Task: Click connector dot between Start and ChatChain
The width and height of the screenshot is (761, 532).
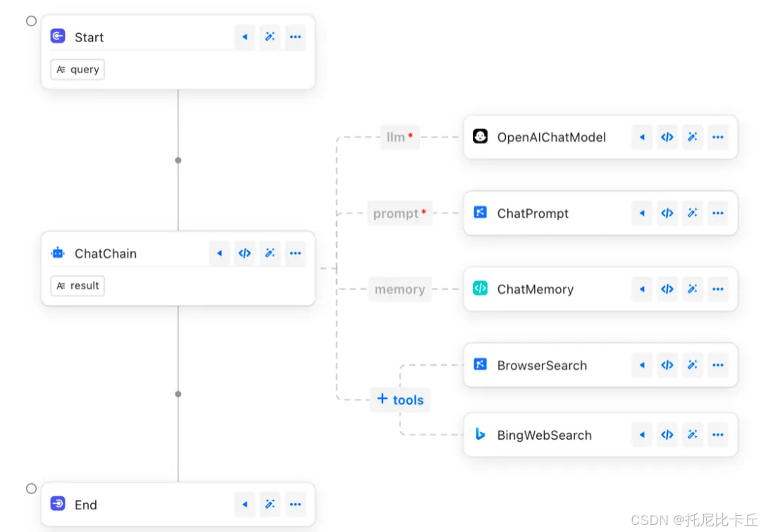Action: pyautogui.click(x=178, y=160)
